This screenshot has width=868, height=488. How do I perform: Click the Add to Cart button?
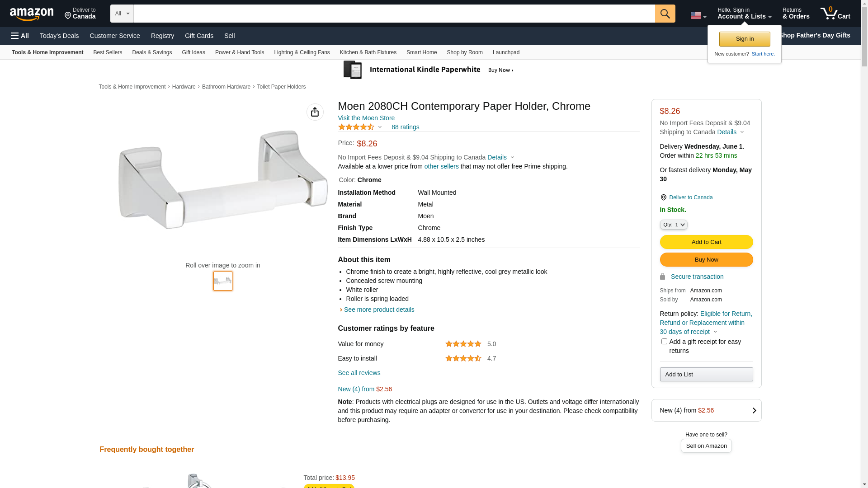click(x=706, y=242)
